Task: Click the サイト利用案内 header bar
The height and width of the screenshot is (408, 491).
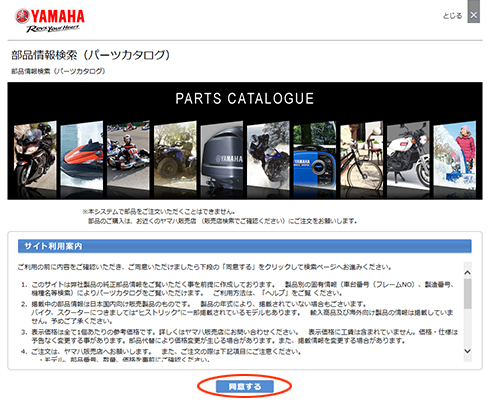Action: click(245, 246)
